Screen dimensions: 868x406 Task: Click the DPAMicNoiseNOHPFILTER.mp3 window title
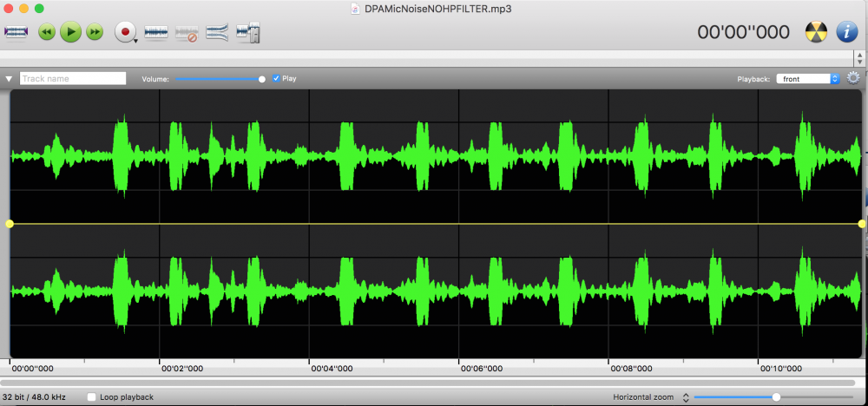(437, 9)
